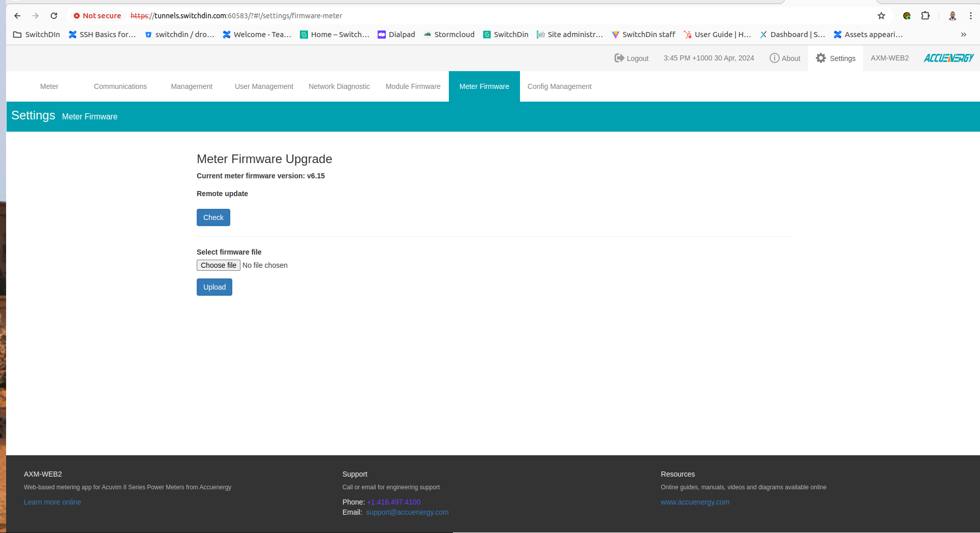The image size is (980, 533).
Task: Select the Meter Firmware tab
Action: 484,86
